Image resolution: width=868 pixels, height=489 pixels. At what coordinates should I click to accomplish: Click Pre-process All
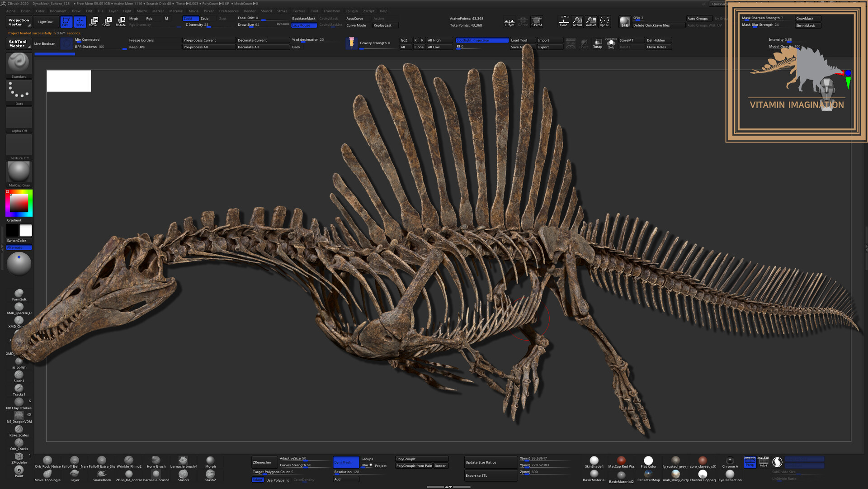point(209,47)
